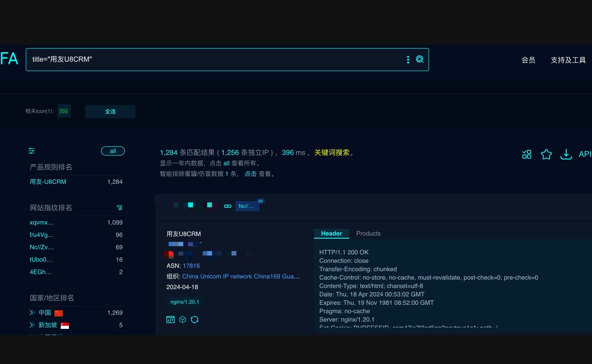Click the refresh scan icon on the result card

click(x=195, y=319)
